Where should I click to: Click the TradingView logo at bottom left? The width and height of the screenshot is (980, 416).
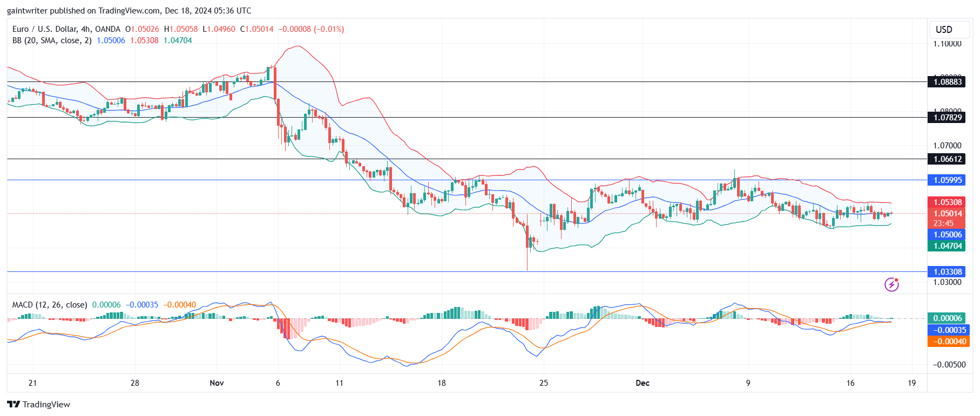(x=38, y=404)
